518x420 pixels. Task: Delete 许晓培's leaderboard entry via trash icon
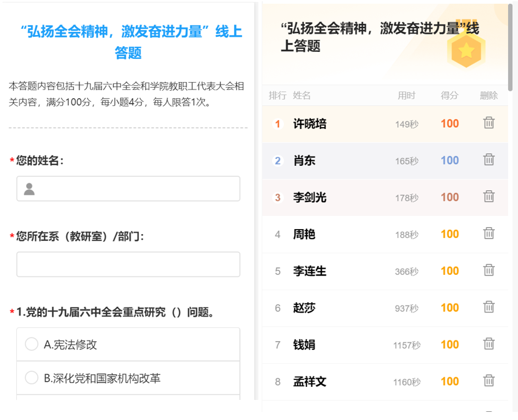[x=489, y=123]
